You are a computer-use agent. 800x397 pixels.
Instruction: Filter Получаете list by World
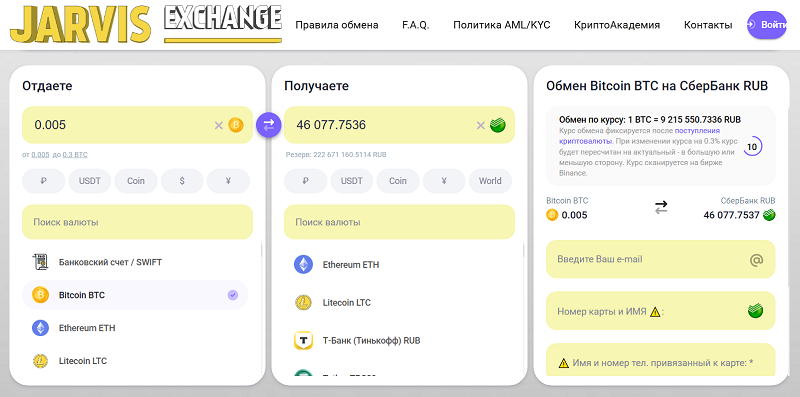(490, 181)
